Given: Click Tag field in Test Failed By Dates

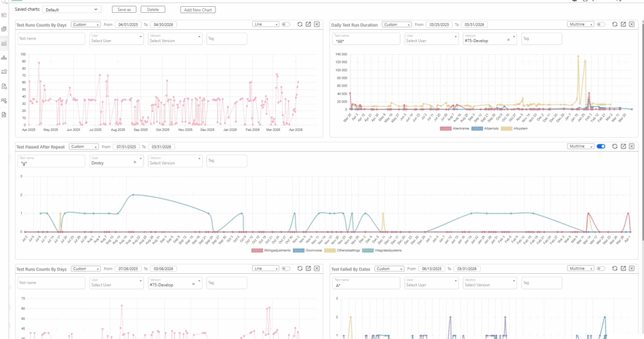Looking at the screenshot, I should (x=542, y=283).
